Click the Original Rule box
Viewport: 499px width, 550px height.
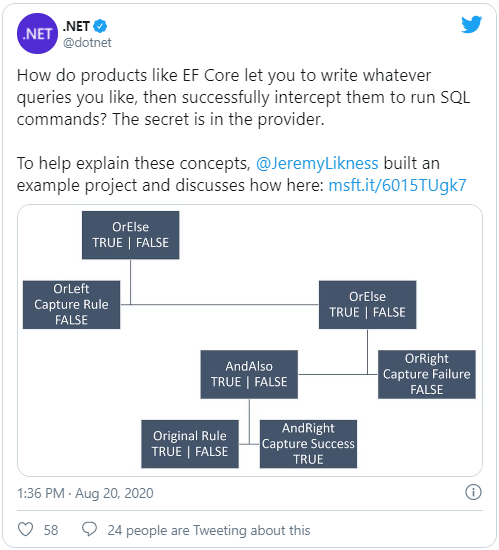pos(190,444)
